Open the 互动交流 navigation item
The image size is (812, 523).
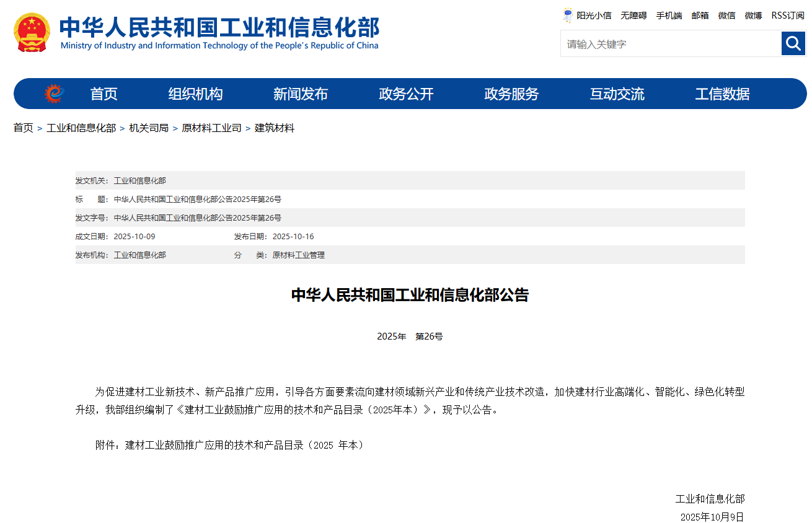click(x=617, y=94)
